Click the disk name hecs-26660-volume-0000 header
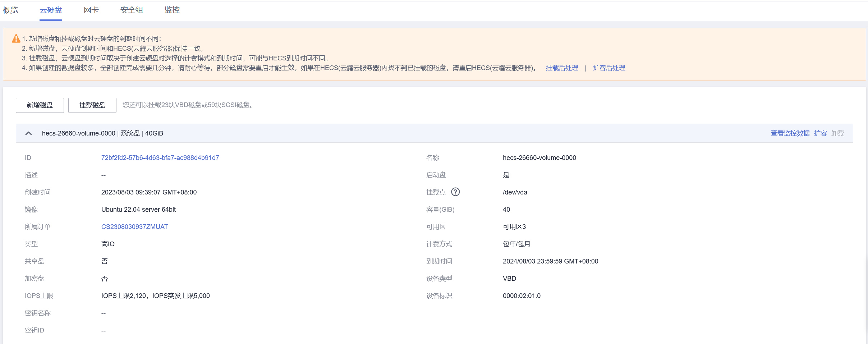 [79, 133]
